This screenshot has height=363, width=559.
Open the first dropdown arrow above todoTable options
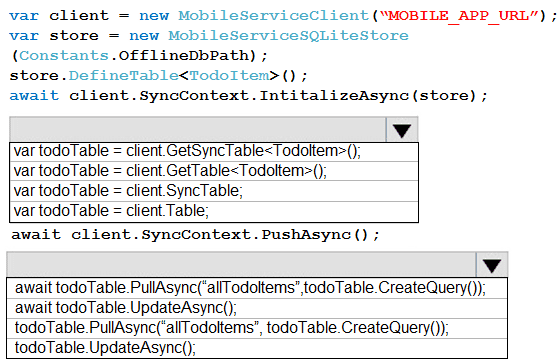pos(402,130)
